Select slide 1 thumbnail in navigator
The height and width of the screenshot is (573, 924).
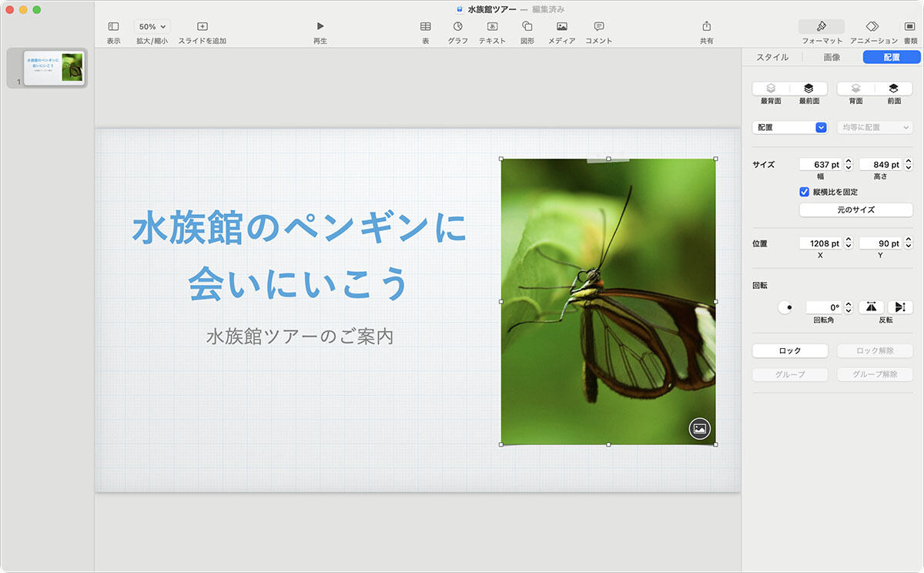coord(54,68)
